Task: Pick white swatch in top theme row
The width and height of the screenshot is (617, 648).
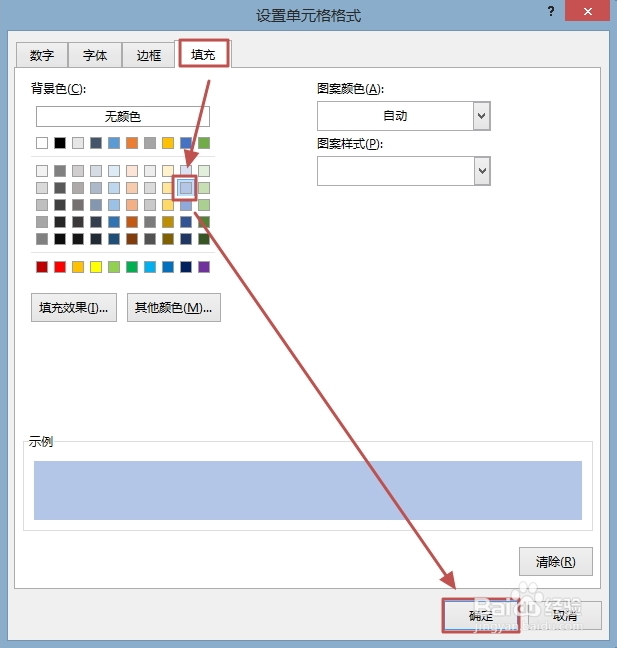Action: click(x=42, y=143)
